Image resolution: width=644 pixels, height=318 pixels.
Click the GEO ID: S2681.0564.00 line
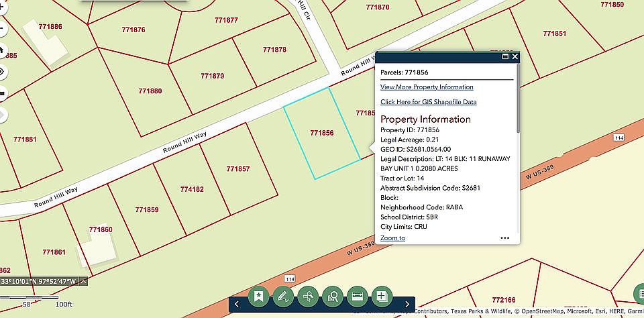[416, 149]
